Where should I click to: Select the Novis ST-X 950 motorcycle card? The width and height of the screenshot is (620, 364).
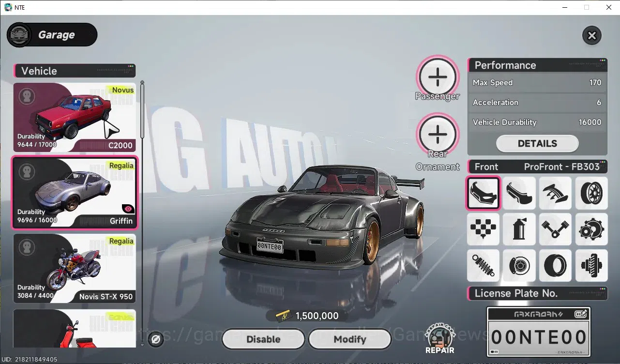click(x=75, y=268)
